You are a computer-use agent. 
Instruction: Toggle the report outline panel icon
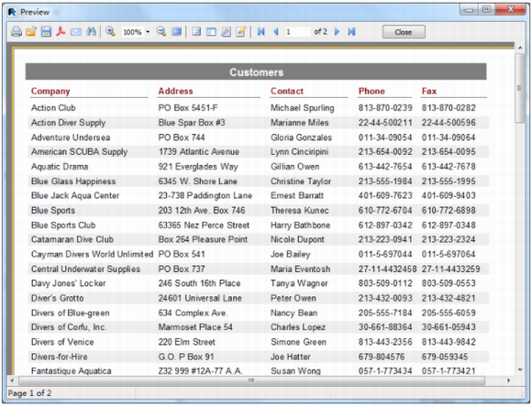(x=196, y=32)
